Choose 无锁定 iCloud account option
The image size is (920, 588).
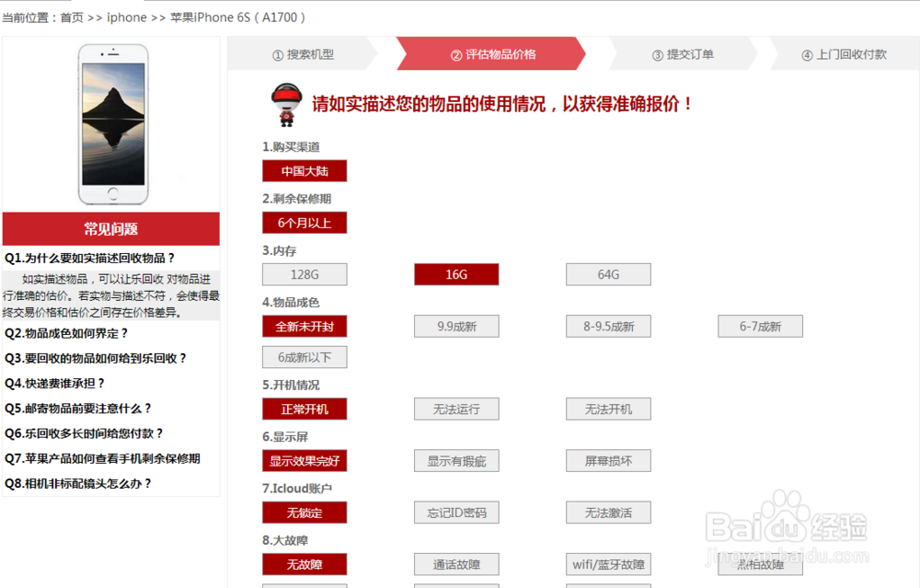tap(305, 513)
